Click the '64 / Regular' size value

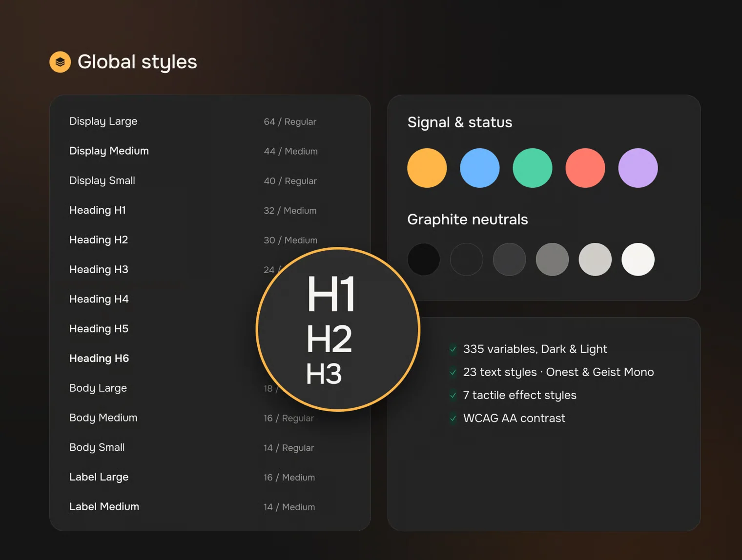coord(290,122)
